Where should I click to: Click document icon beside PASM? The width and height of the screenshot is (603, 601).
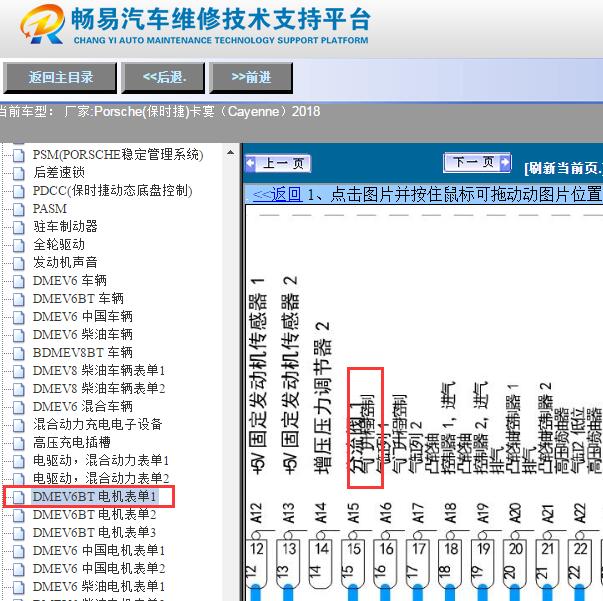(18, 210)
